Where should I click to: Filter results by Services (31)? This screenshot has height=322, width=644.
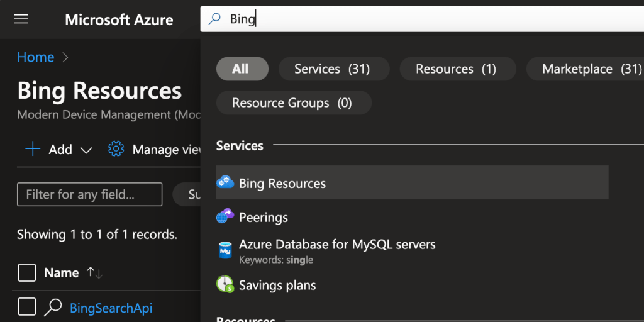coord(333,69)
